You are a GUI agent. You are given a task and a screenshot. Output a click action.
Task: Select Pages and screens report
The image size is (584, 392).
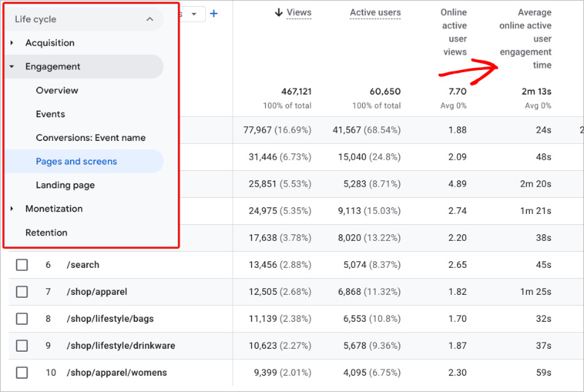pos(84,161)
